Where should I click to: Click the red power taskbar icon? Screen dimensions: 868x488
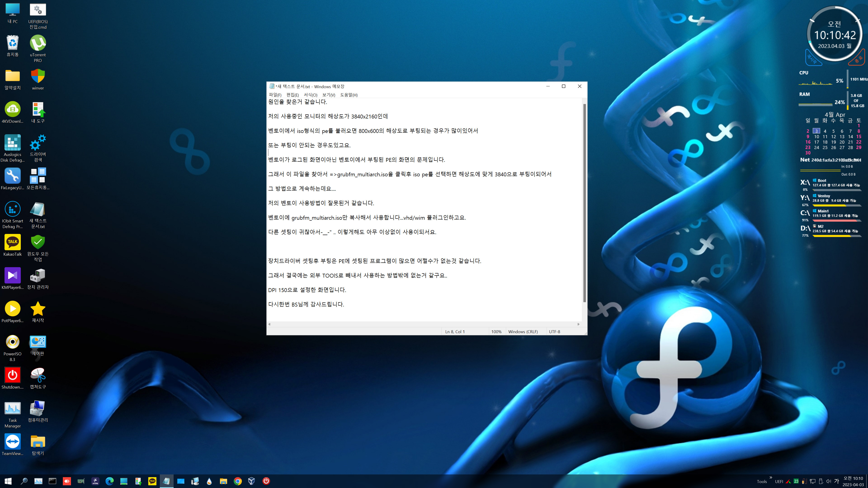click(x=266, y=481)
